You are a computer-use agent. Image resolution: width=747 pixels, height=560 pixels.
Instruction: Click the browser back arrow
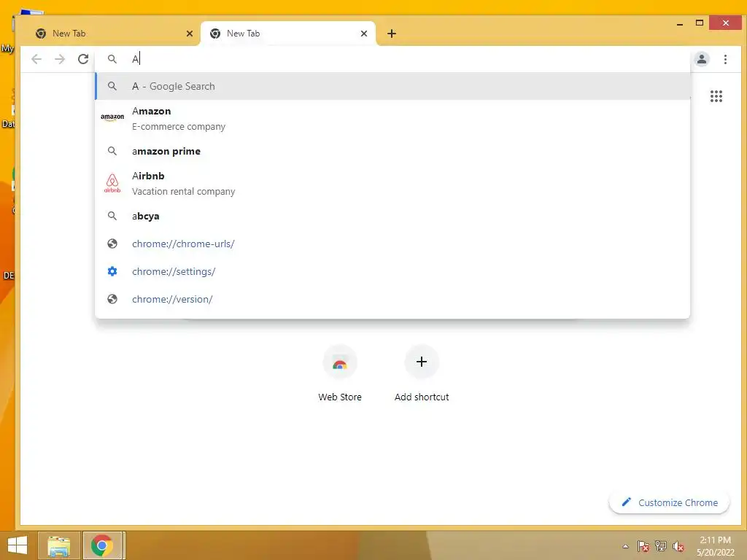point(36,59)
